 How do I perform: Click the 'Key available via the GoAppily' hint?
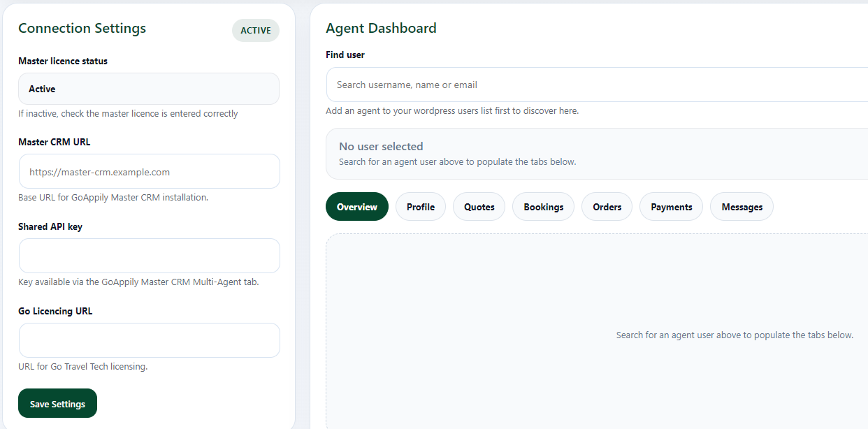tap(138, 282)
